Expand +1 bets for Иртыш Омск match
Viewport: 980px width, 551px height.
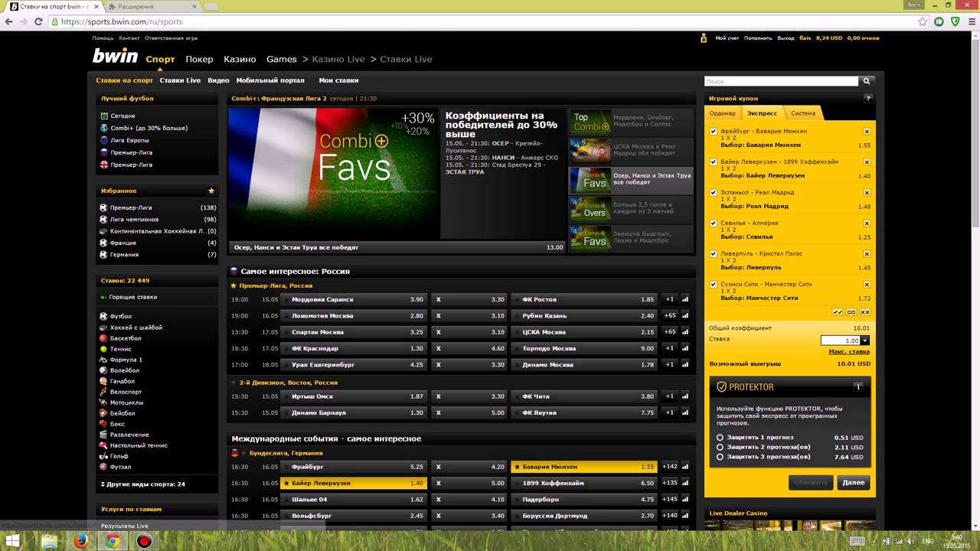(669, 396)
